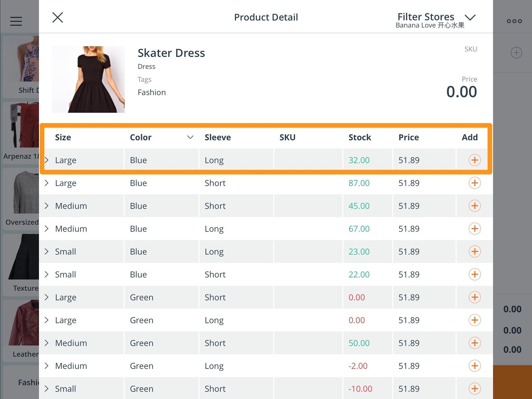
Task: Expand the Medium Blue Long row
Action: (x=47, y=228)
